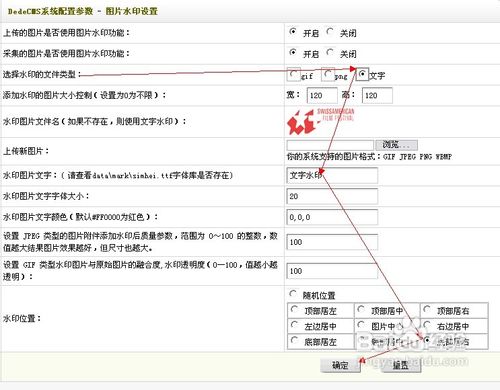Click the watermark width 宽 field
The image size is (500, 390).
tap(322, 96)
